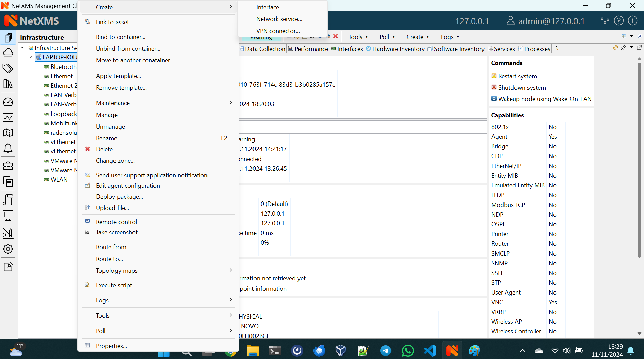Open WhatsApp from the taskbar
644x359 pixels.
[x=408, y=351]
